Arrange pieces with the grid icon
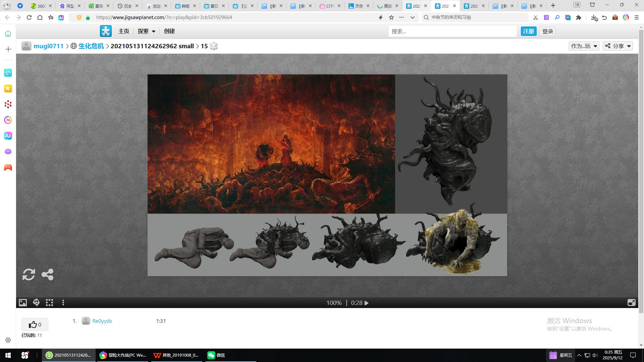 tap(50, 303)
